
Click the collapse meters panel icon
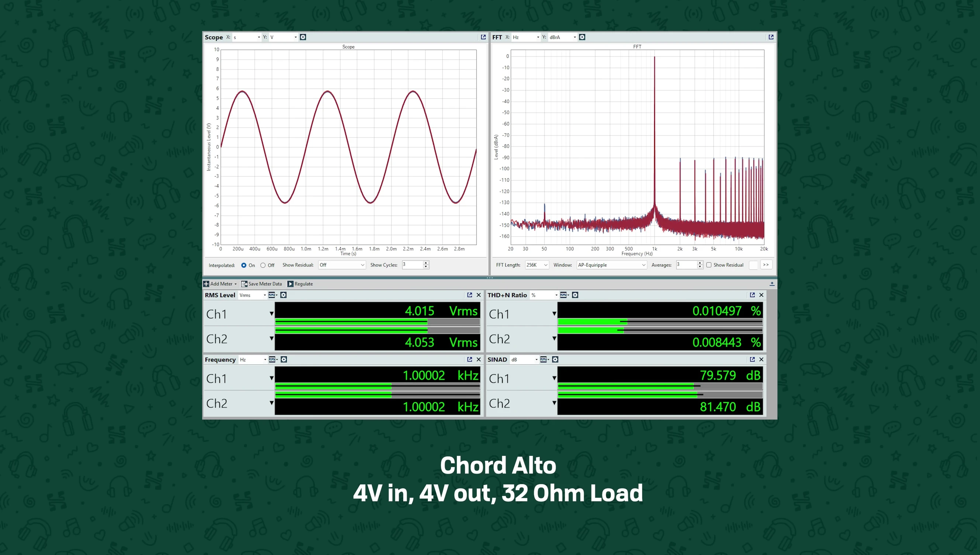772,284
